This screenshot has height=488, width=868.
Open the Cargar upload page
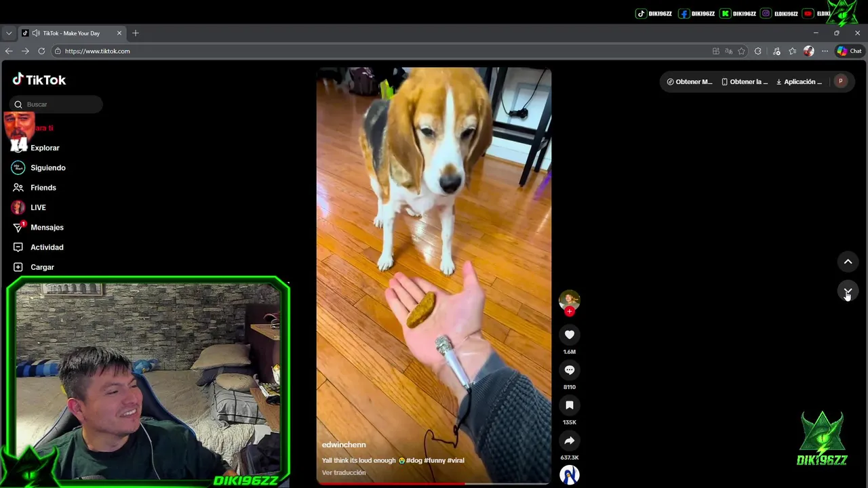(42, 267)
